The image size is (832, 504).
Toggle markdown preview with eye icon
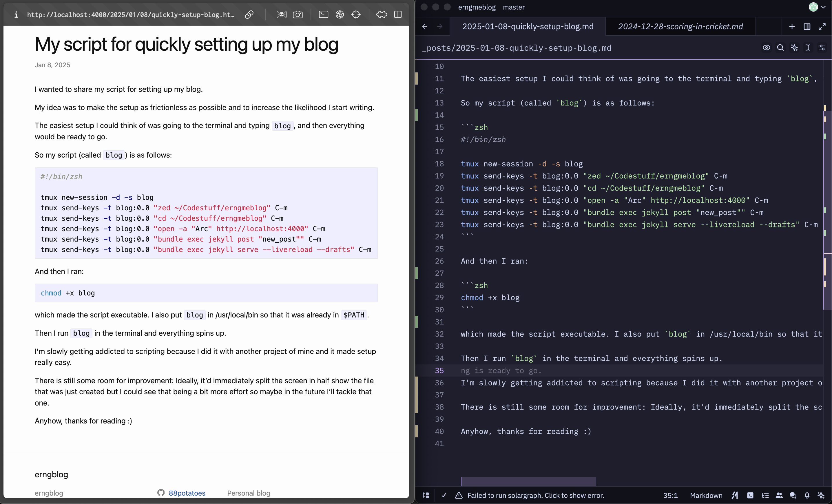[x=767, y=48]
